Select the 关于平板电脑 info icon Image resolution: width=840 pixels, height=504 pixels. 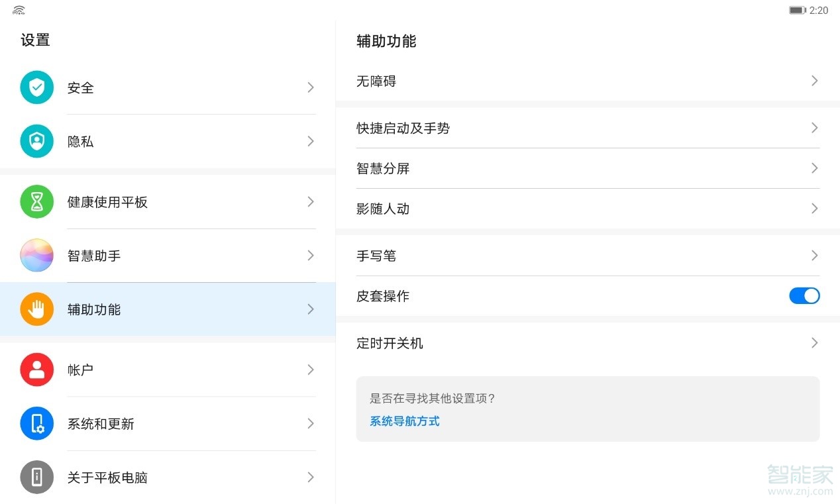pyautogui.click(x=36, y=478)
